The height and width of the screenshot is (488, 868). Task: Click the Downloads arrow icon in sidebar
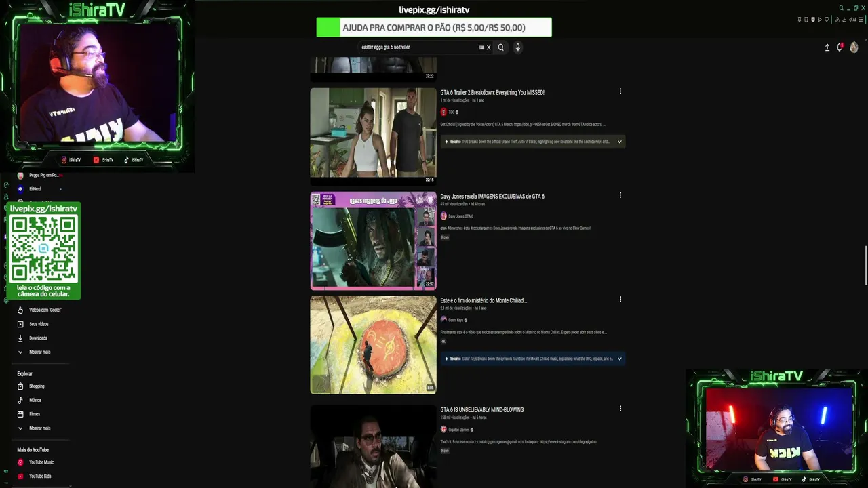[x=20, y=338]
